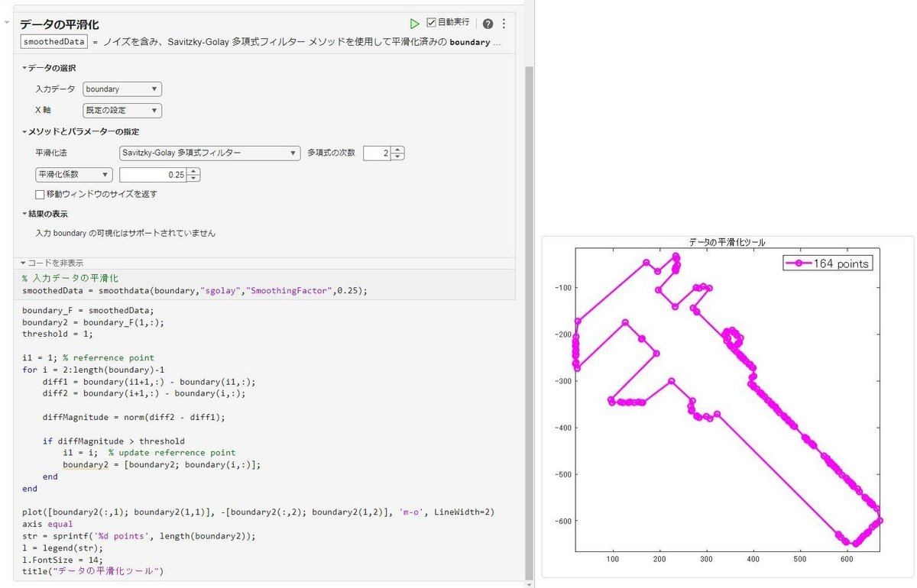Screen dimensions: 917x588
Task: Click the 0.25 smoothing factor field
Action: (x=153, y=175)
